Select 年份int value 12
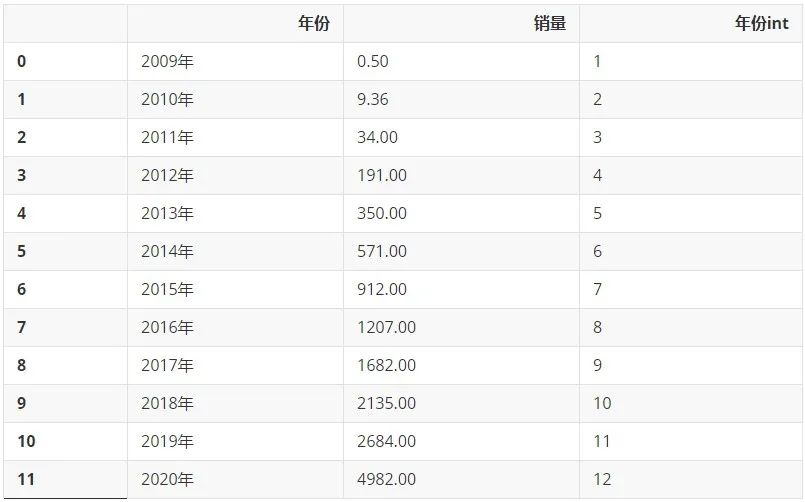The width and height of the screenshot is (805, 502). click(x=602, y=480)
